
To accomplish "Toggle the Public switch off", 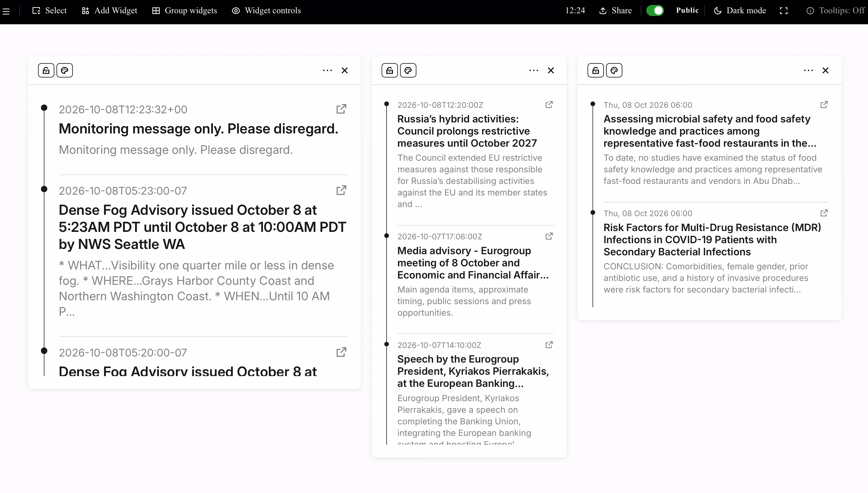I will 655,10.
